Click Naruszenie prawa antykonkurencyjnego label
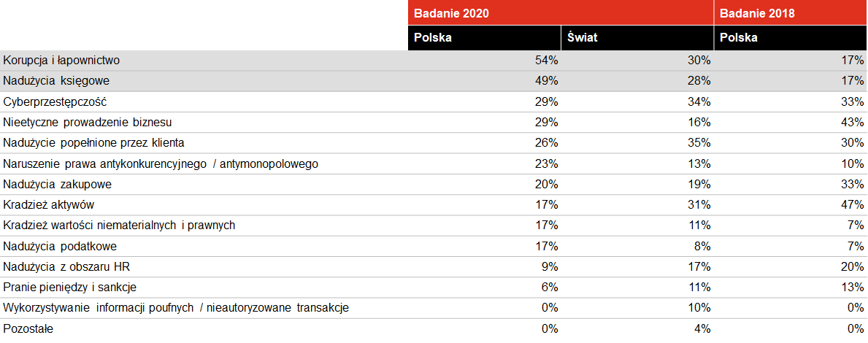The height and width of the screenshot is (343, 868). point(161,163)
